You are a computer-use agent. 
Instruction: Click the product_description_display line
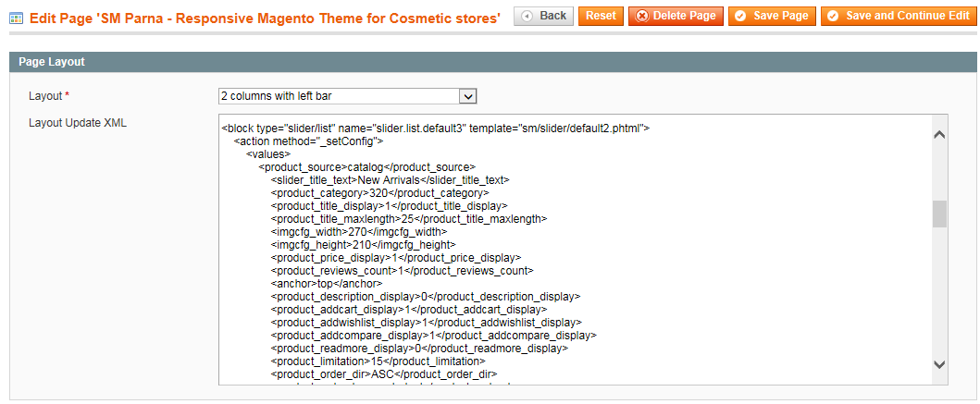pyautogui.click(x=426, y=296)
